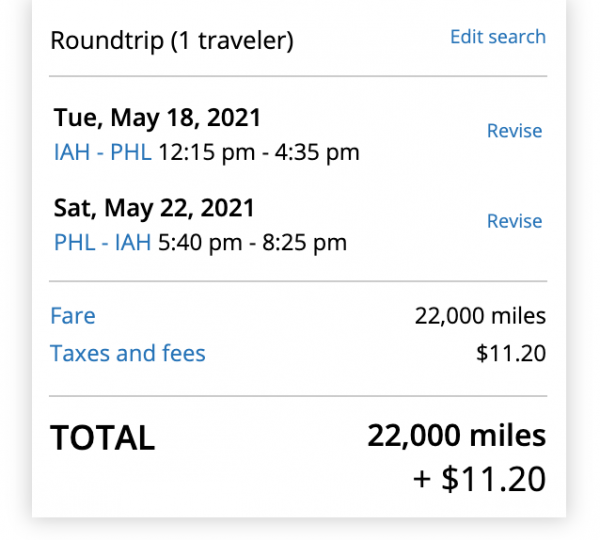
Task: Select the Sat, May 22, 2021 date
Action: tap(154, 208)
